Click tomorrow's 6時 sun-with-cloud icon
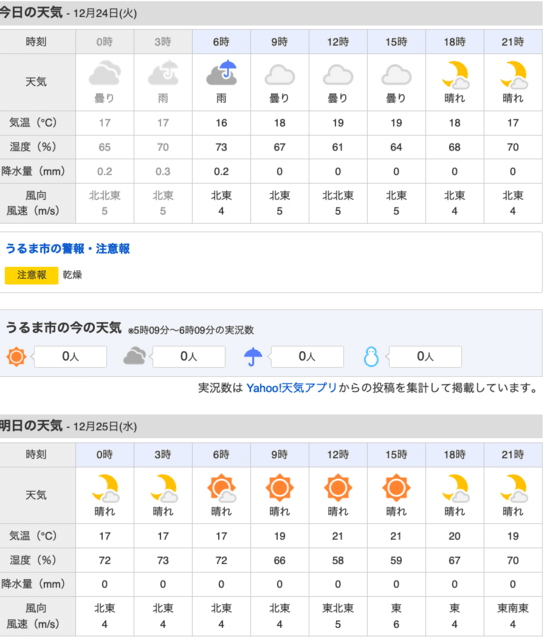Screen dimensions: 553x640 click(x=222, y=488)
